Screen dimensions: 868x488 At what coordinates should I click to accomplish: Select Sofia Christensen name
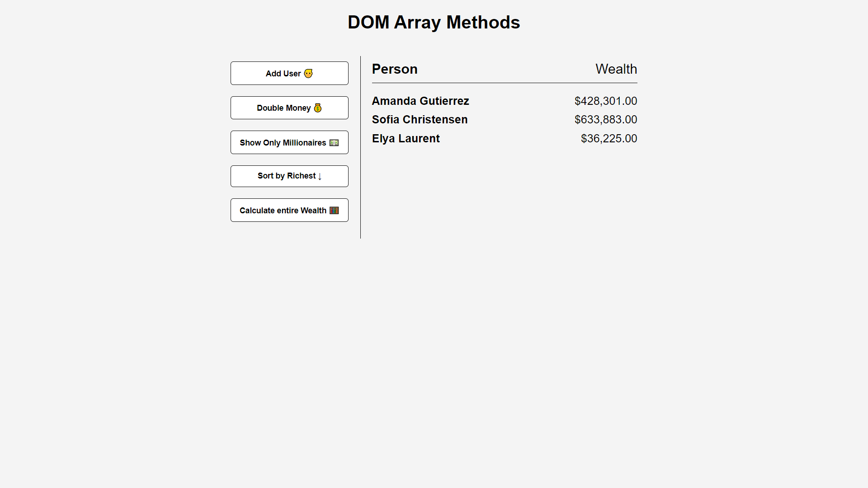(x=420, y=120)
